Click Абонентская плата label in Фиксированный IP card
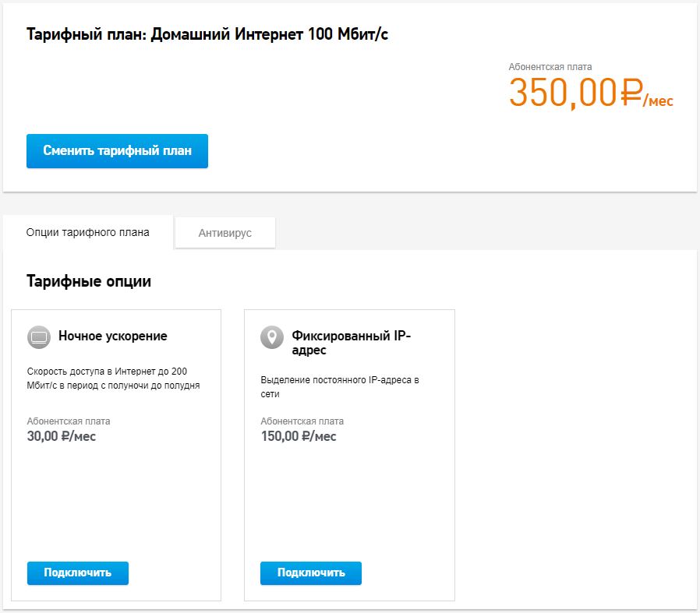Screen dimensions: 700x613 click(302, 421)
